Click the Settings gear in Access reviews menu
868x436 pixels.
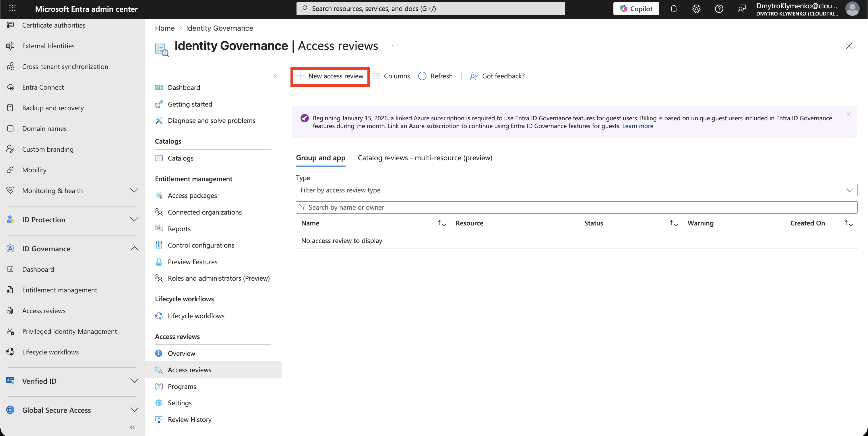click(x=159, y=403)
